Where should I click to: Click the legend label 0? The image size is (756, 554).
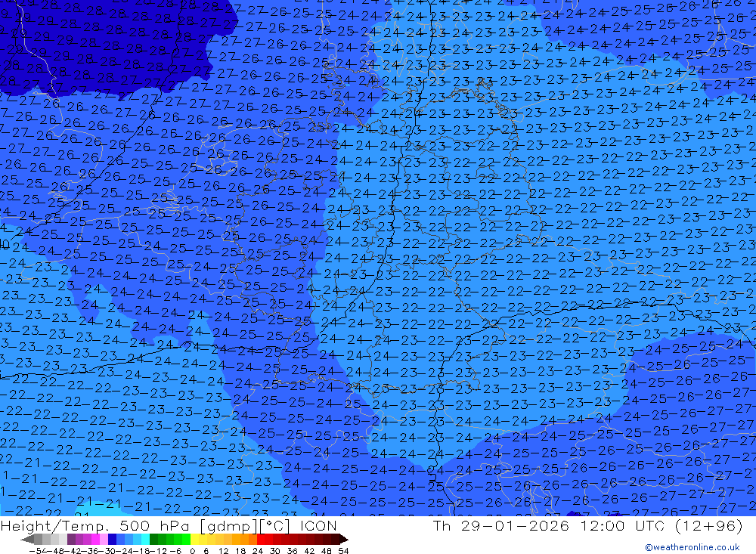point(192,551)
